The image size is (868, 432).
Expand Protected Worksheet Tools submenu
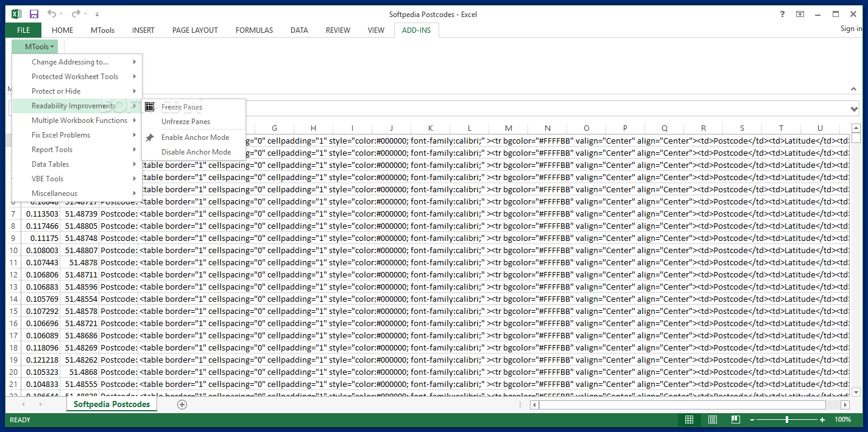tap(77, 77)
